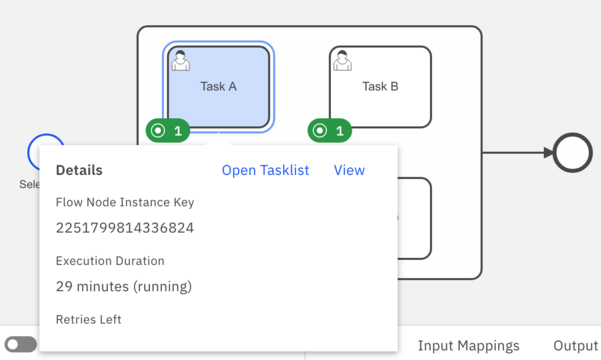
Task: Click the View link in the Details popover
Action: click(x=349, y=170)
